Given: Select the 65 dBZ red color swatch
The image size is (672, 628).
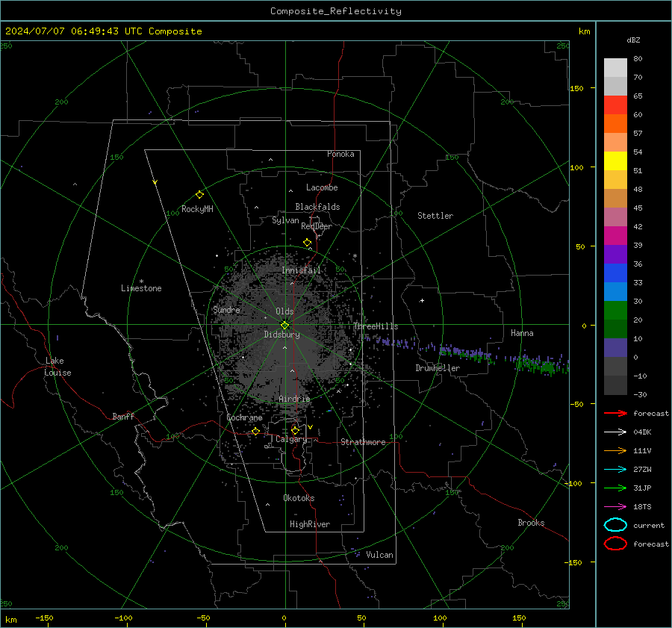Looking at the screenshot, I should [x=615, y=105].
